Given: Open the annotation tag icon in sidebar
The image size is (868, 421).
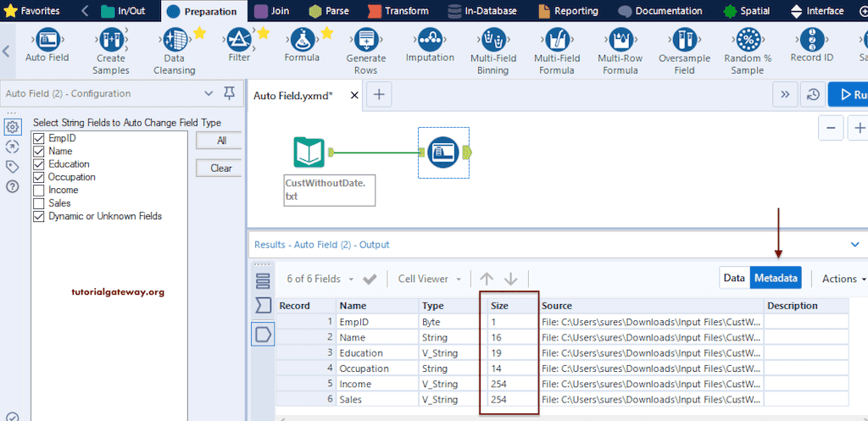Looking at the screenshot, I should [x=12, y=167].
